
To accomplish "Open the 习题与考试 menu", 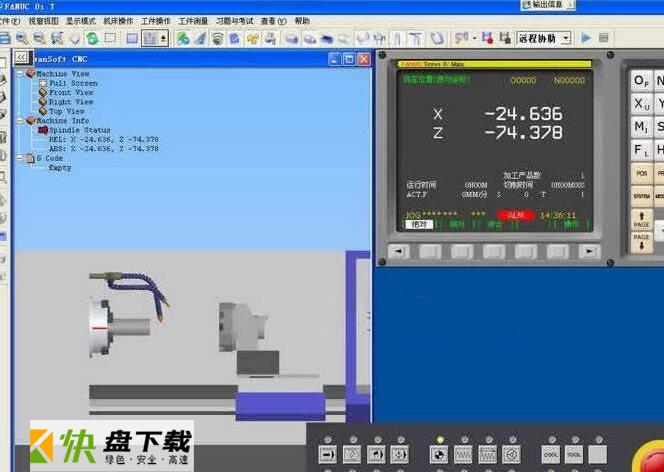I will [x=234, y=21].
